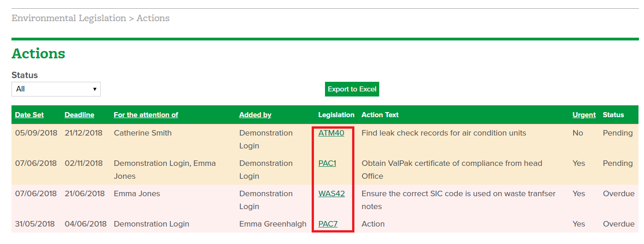
Task: Click the Environmental Legislation breadcrumb
Action: coord(68,18)
